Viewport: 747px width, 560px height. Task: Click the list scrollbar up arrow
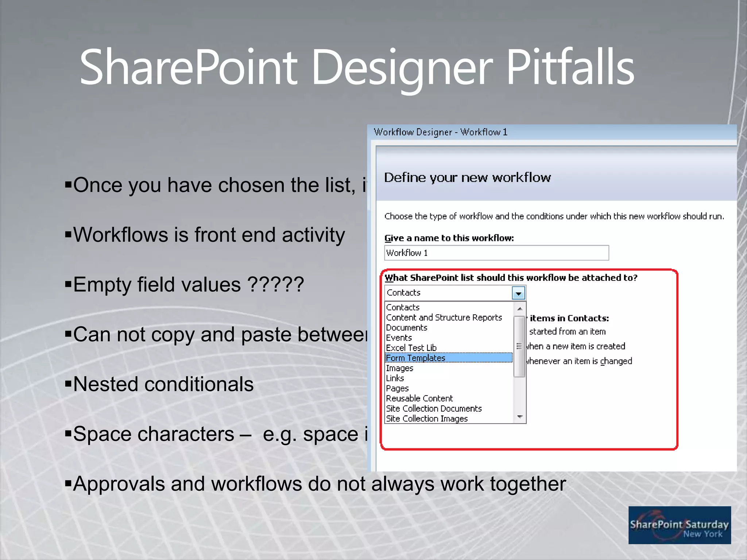pos(520,309)
